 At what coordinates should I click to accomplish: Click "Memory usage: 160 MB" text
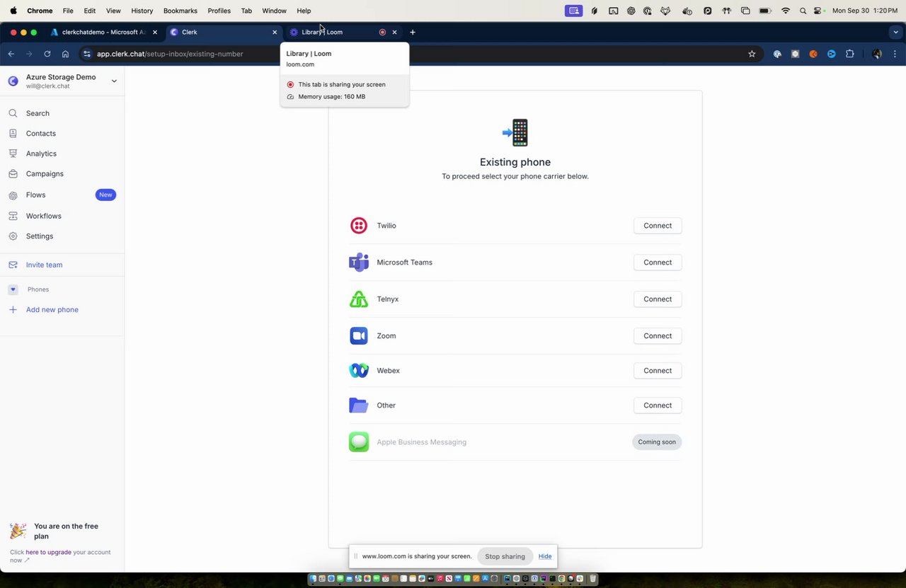click(332, 96)
